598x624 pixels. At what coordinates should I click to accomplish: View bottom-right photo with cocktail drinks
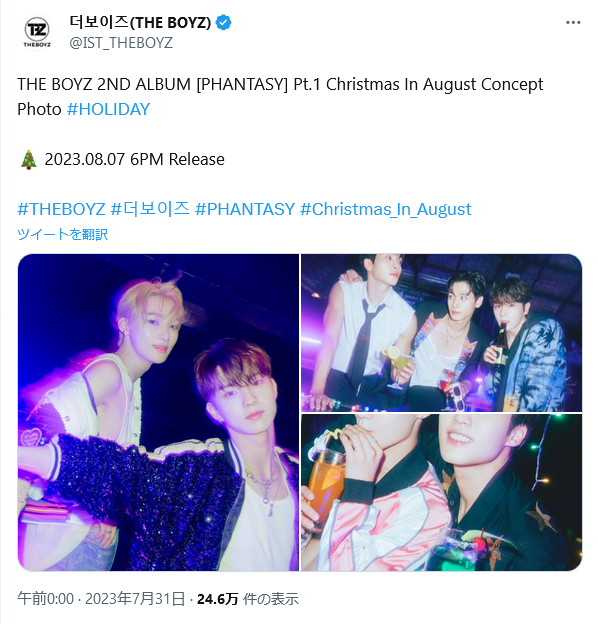click(442, 493)
